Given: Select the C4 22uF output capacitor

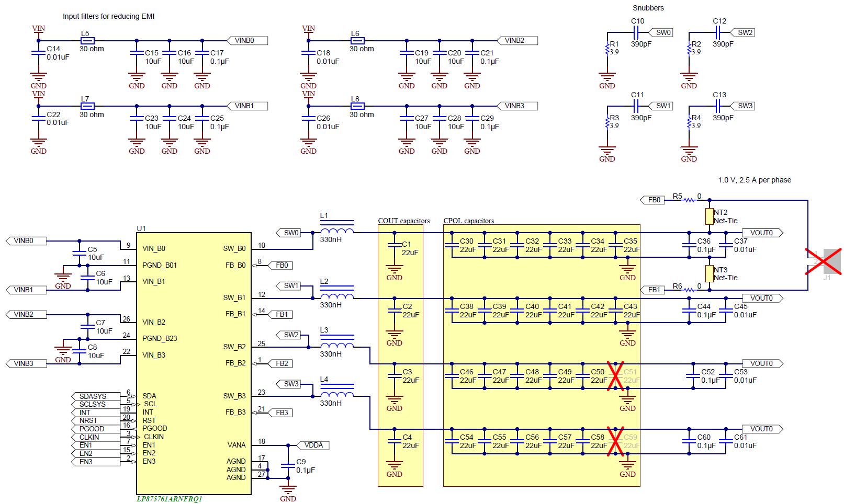Looking at the screenshot, I should point(395,441).
